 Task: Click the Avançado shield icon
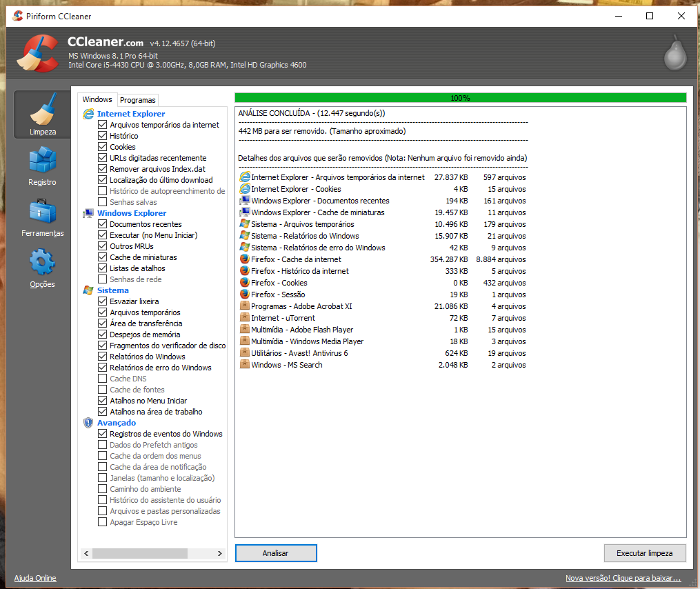point(88,423)
